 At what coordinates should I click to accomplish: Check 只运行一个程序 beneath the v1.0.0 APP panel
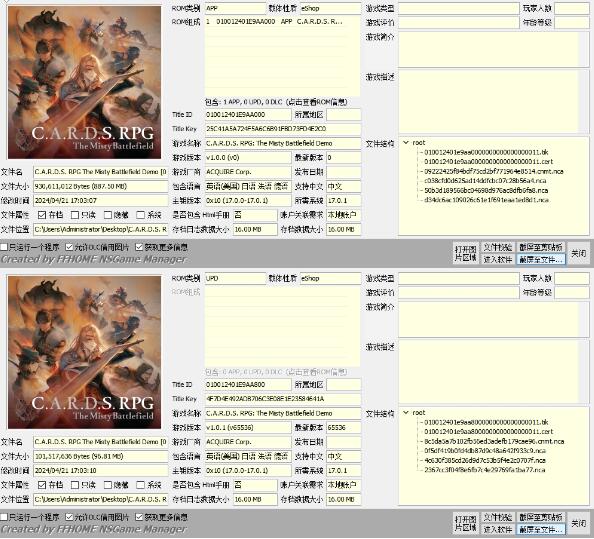4,247
